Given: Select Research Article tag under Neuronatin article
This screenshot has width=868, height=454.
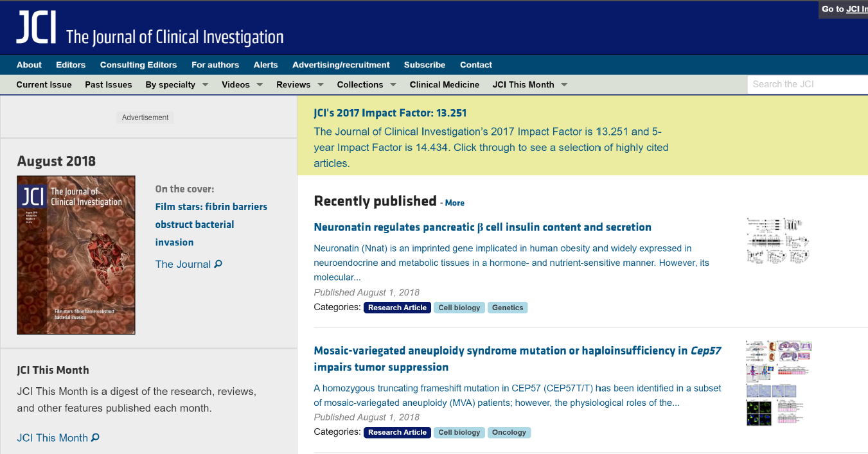Looking at the screenshot, I should pos(397,308).
